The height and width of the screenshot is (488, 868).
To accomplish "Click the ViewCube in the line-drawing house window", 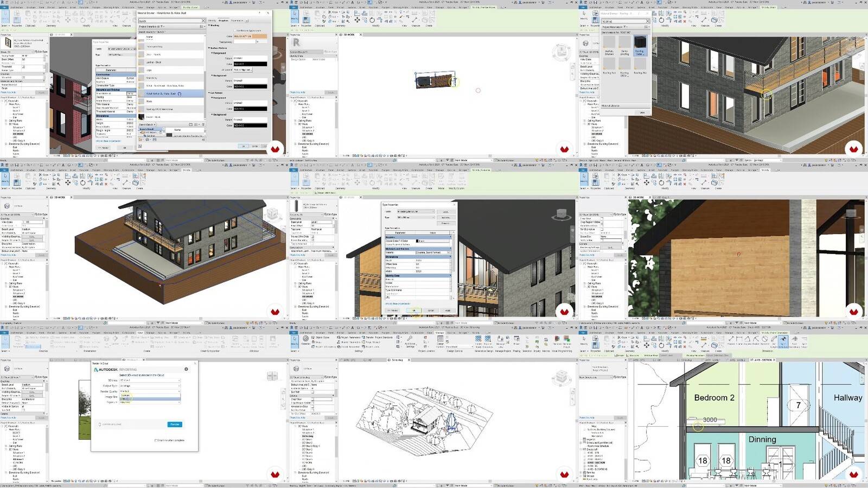I will click(x=562, y=376).
